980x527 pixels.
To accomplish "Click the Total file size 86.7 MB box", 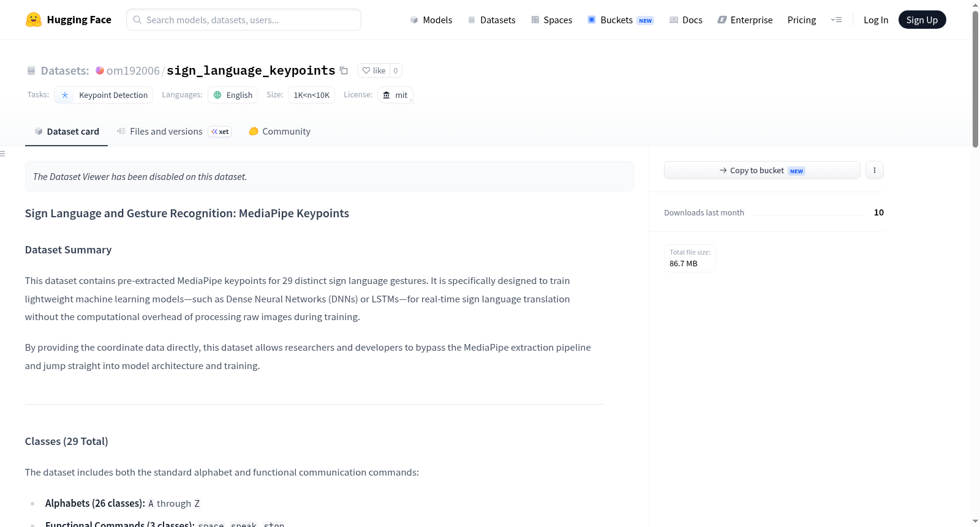I will coord(690,258).
